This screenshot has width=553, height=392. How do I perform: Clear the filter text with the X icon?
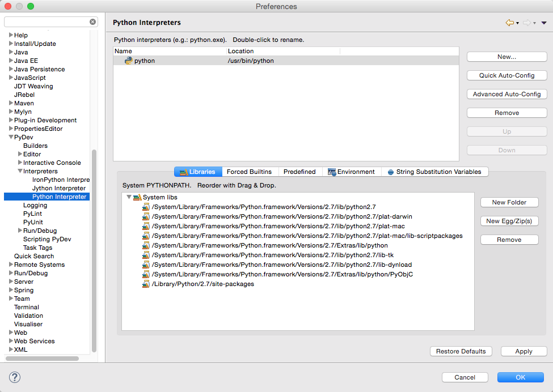tap(93, 22)
